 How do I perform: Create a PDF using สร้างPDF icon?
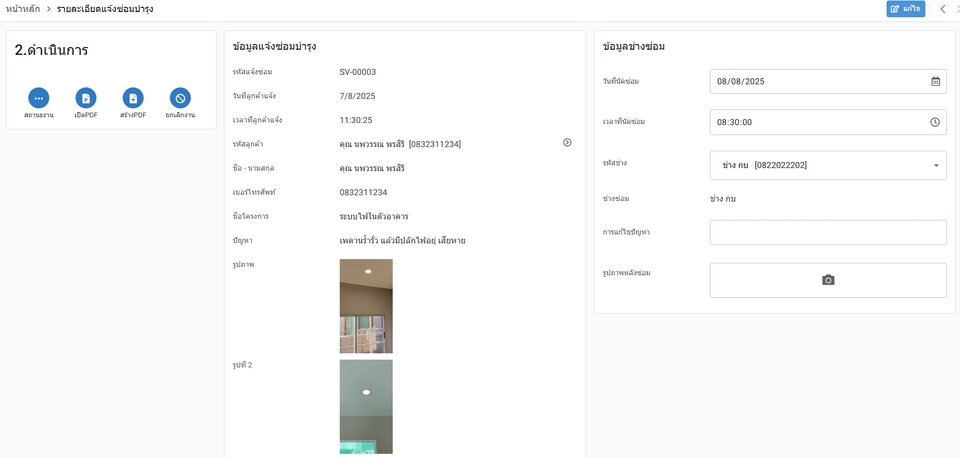133,98
